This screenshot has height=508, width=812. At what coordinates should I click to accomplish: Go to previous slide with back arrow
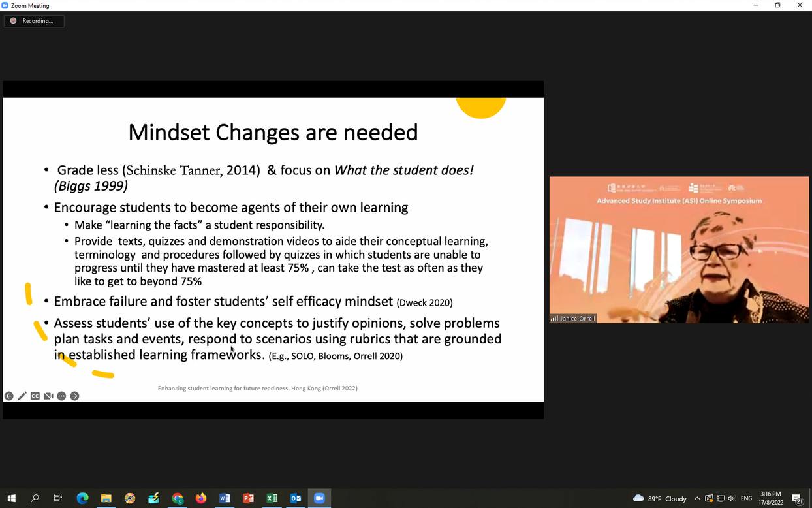point(9,396)
